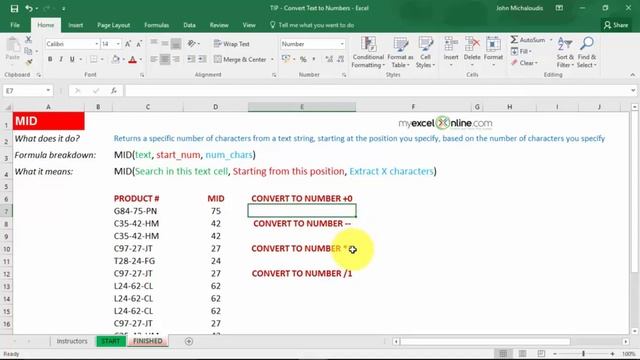Select cell E7
640x360 pixels.
click(x=302, y=211)
